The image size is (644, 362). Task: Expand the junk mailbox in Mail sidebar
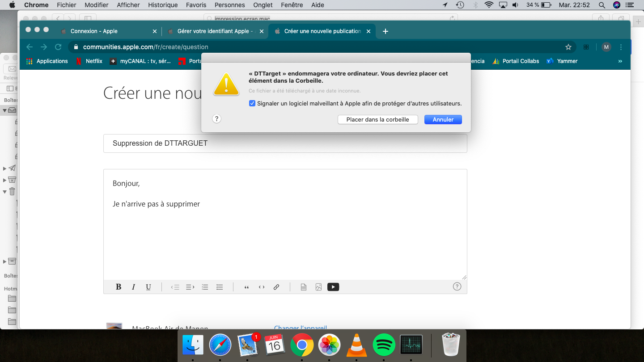[4, 180]
